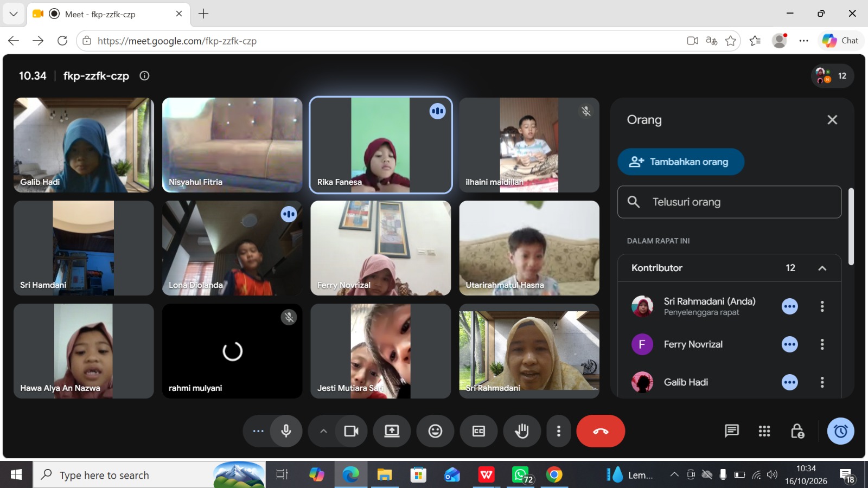Click the meeting details info icon
868x488 pixels.
(x=144, y=76)
